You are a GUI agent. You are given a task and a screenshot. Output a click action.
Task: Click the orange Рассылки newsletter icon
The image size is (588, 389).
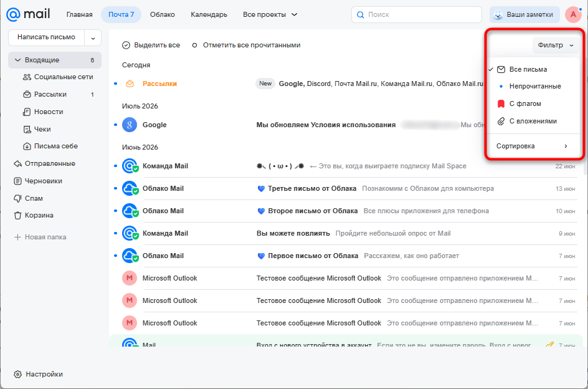130,84
